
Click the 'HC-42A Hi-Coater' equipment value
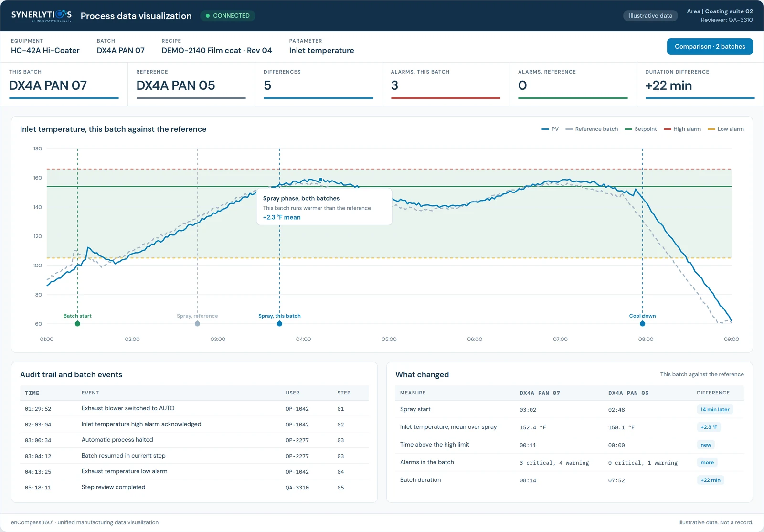pyautogui.click(x=45, y=51)
